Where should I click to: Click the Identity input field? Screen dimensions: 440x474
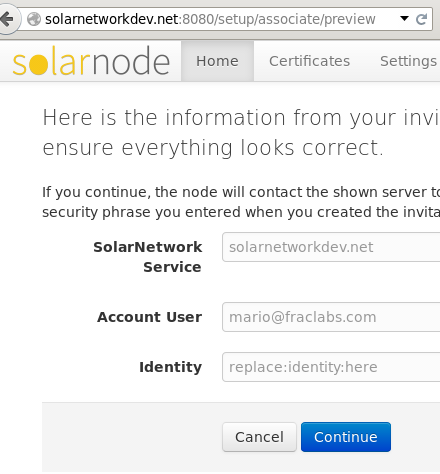(331, 367)
